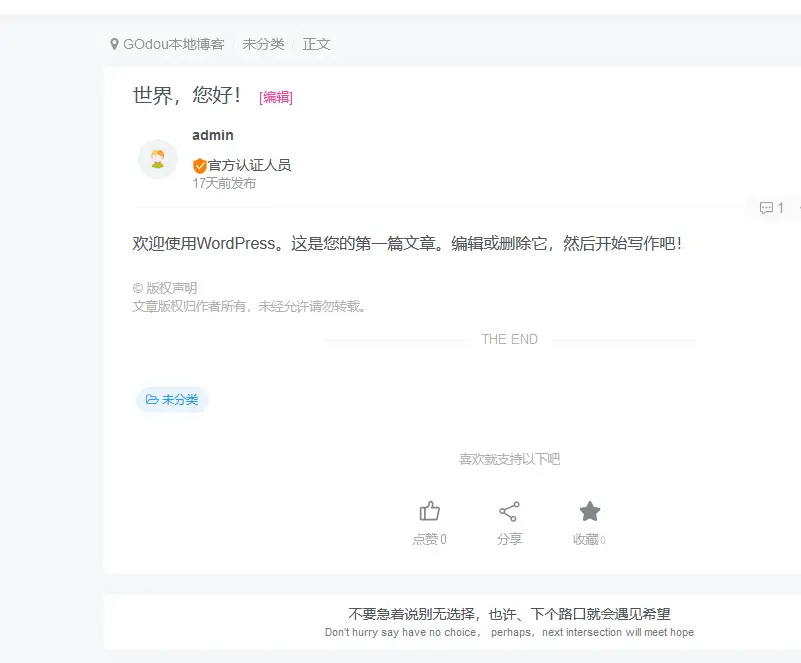Select 正文 in the breadcrumb navigation
Screen dimensions: 801x663
point(316,44)
